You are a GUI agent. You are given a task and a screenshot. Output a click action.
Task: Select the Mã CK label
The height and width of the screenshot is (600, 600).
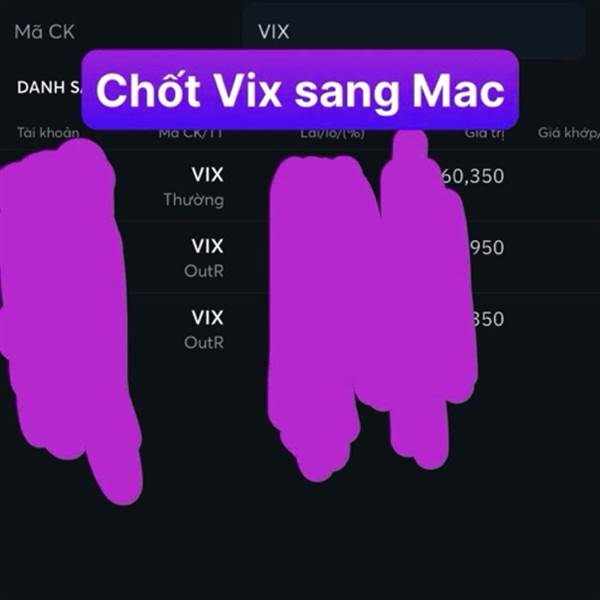click(x=44, y=32)
